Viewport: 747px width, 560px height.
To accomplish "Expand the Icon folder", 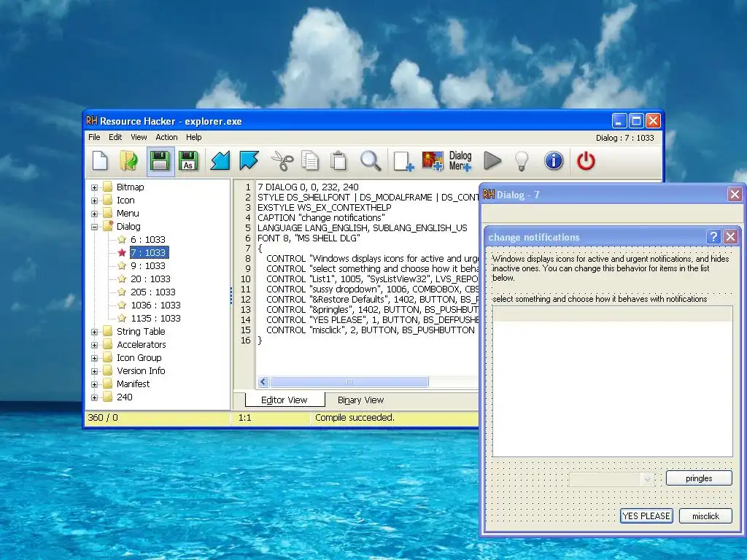I will click(94, 201).
